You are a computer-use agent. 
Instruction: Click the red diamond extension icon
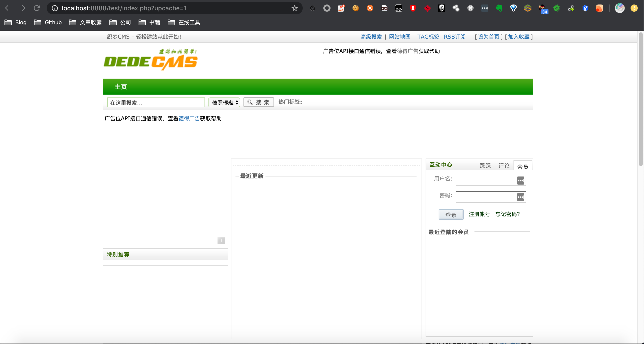(x=427, y=8)
